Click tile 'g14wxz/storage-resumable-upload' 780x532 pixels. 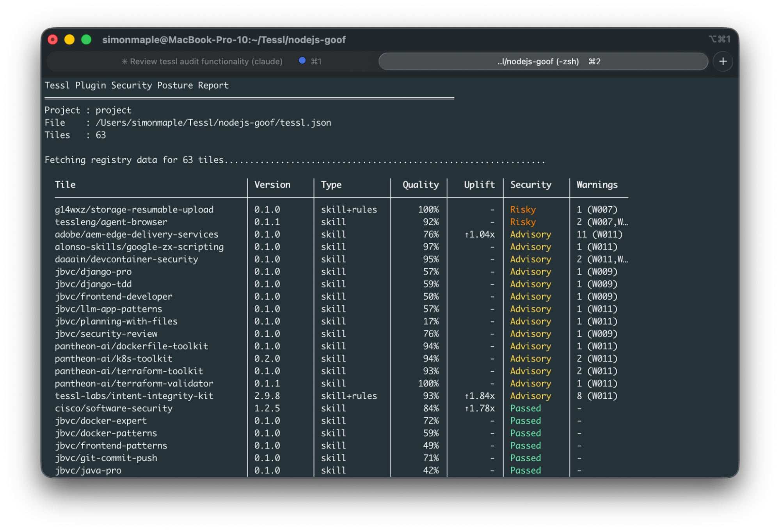134,210
